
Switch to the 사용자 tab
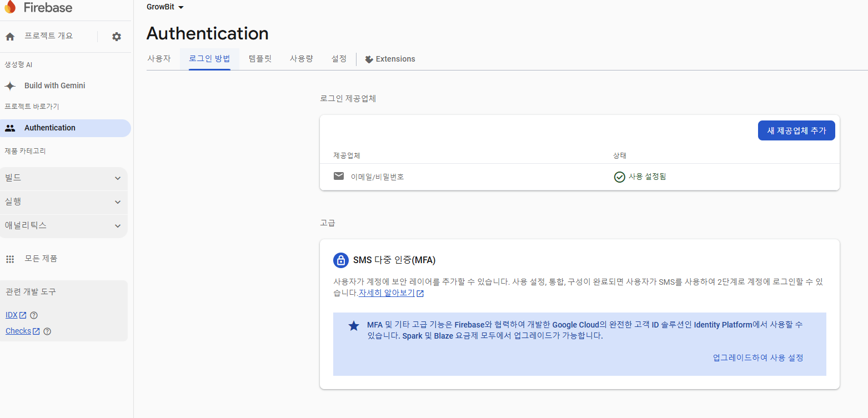point(159,59)
